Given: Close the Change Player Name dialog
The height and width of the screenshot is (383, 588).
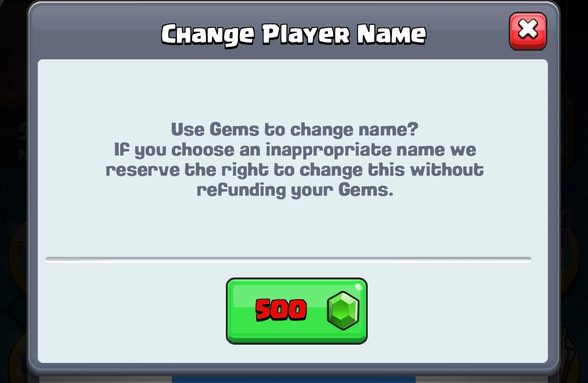Looking at the screenshot, I should 528,31.
